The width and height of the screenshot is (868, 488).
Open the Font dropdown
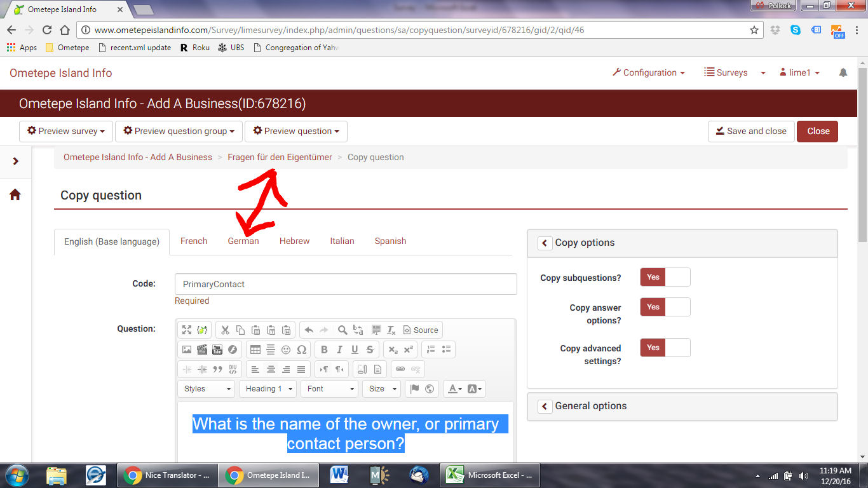(330, 389)
